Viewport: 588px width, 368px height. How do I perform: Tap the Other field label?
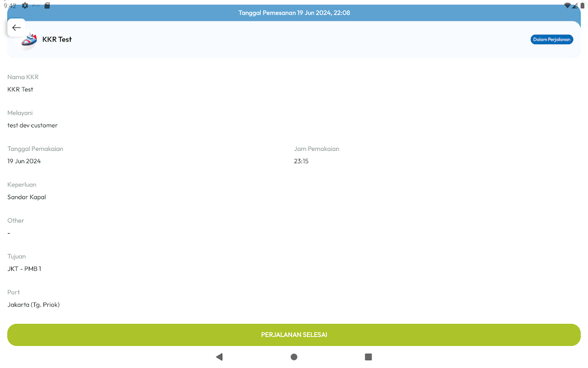click(16, 220)
